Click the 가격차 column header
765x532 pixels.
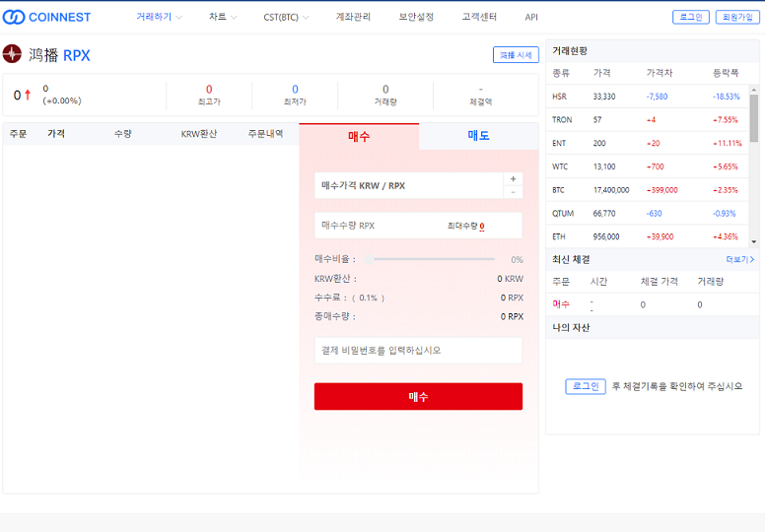[660, 73]
